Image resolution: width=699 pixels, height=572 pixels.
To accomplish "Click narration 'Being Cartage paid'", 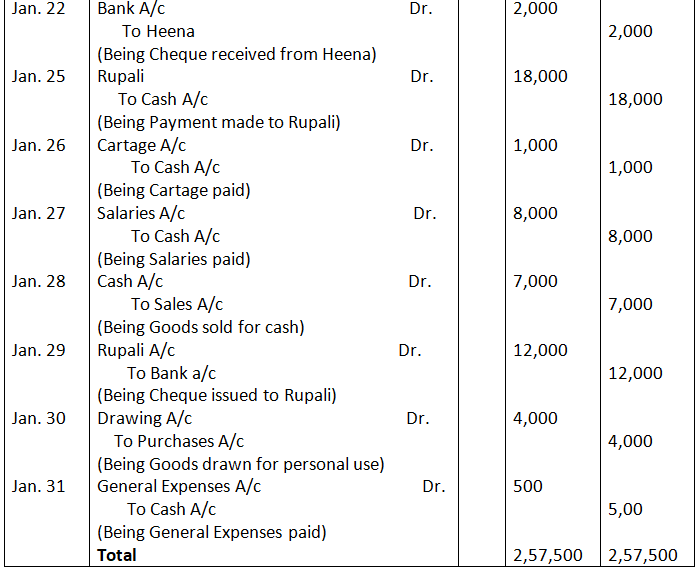I will pyautogui.click(x=173, y=190).
